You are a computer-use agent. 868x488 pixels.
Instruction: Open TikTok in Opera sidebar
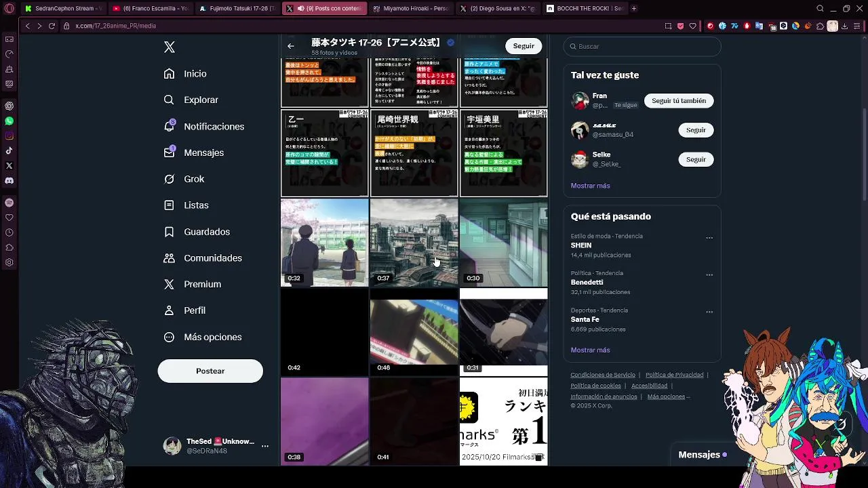coord(9,150)
